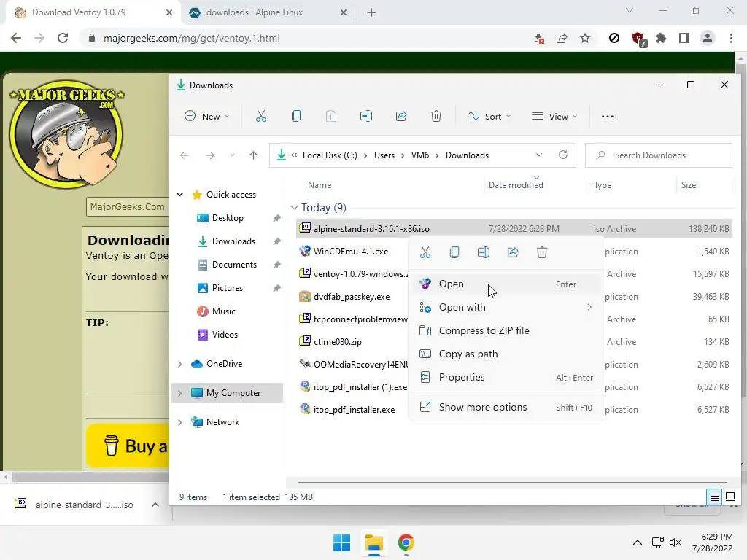This screenshot has height=560, width=747.
Task: Go up one folder with the up arrow
Action: pos(253,155)
